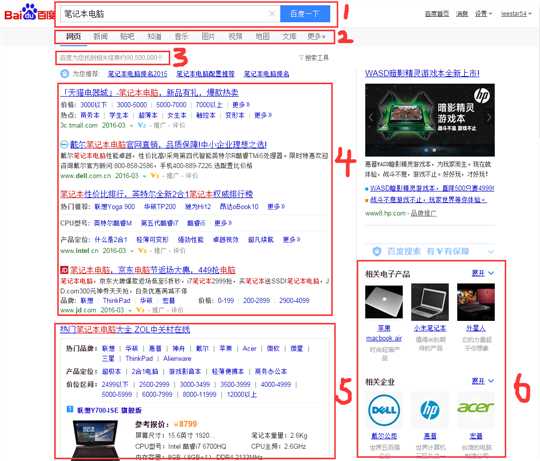This screenshot has width=540, height=461.
Task: Clear the search box with the X icon
Action: tap(272, 14)
